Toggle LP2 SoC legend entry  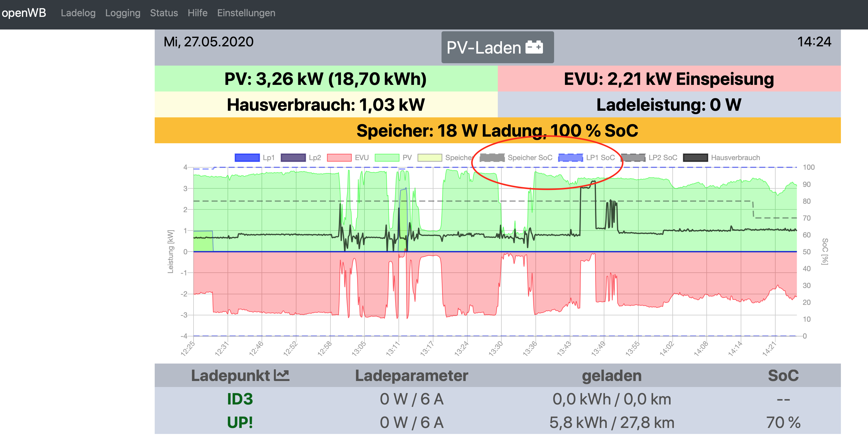(633, 158)
